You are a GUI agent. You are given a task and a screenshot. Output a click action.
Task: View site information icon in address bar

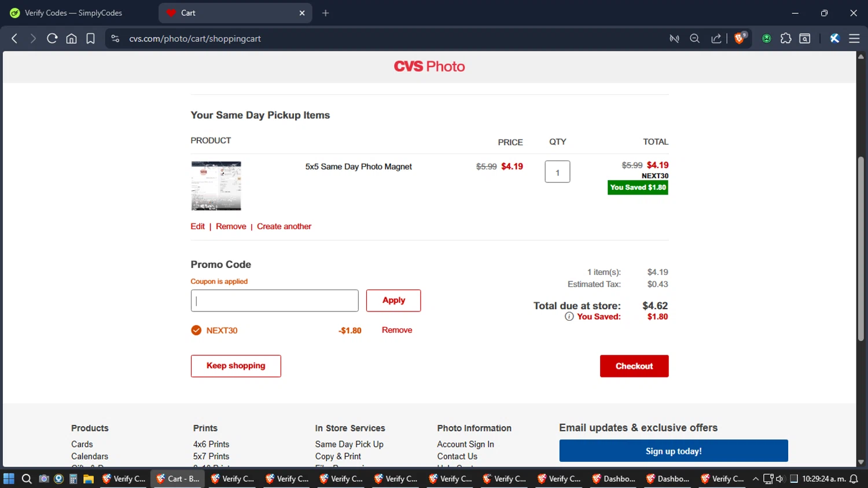point(115,39)
